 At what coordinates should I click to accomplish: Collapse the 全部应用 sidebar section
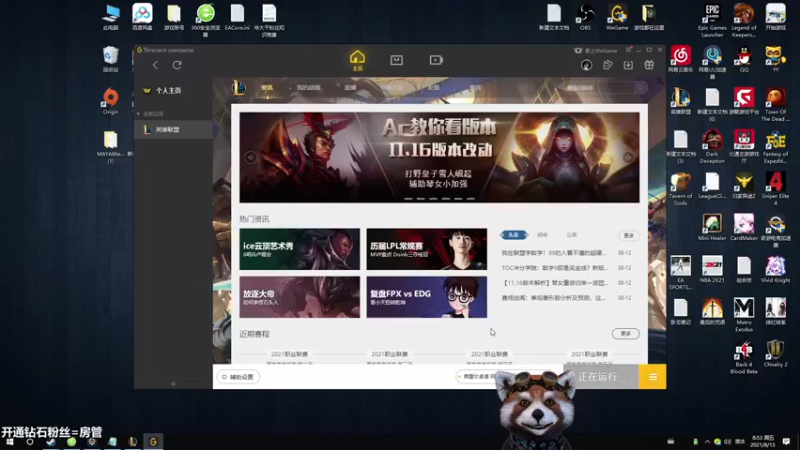138,114
